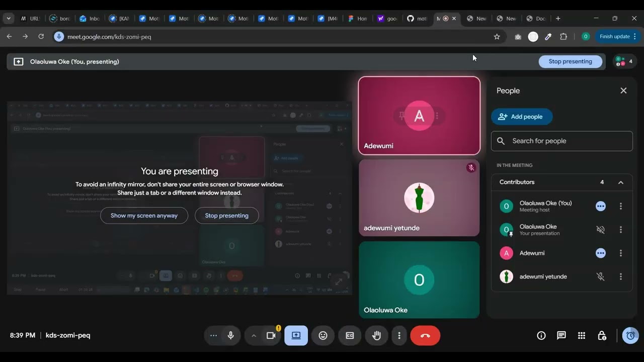Open the tab search dropdown arrow
The width and height of the screenshot is (644, 362).
coord(9,19)
